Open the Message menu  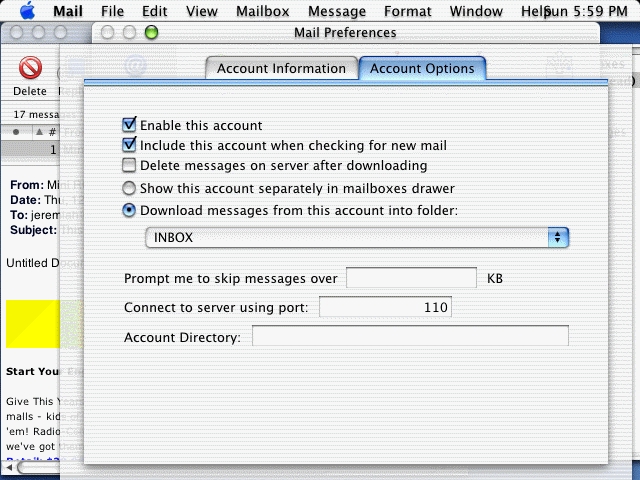337,11
